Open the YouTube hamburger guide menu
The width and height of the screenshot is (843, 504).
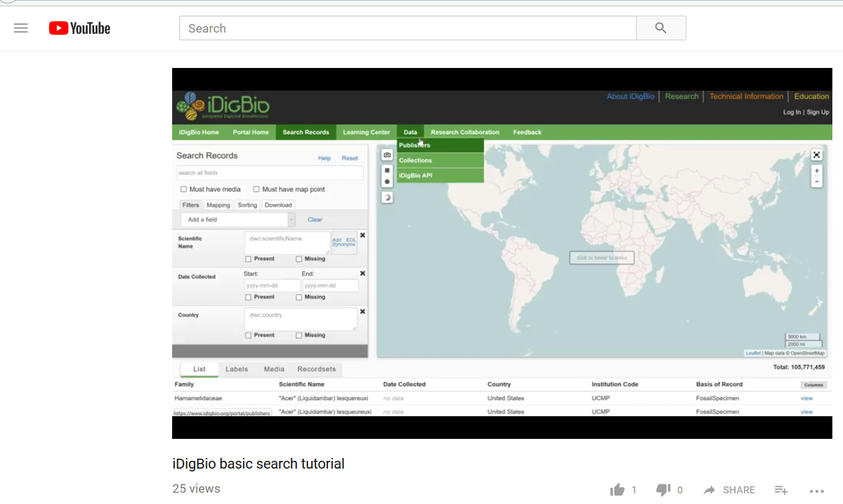click(21, 28)
